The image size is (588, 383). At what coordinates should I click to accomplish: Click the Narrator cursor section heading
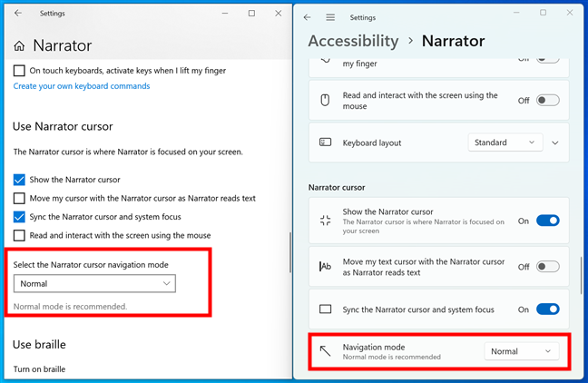[x=337, y=187]
